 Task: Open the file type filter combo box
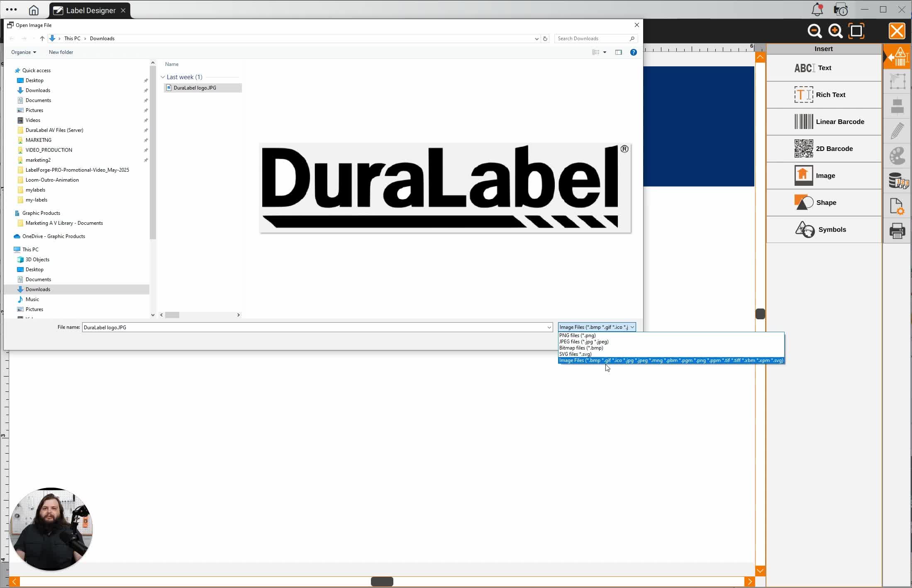[x=597, y=327]
